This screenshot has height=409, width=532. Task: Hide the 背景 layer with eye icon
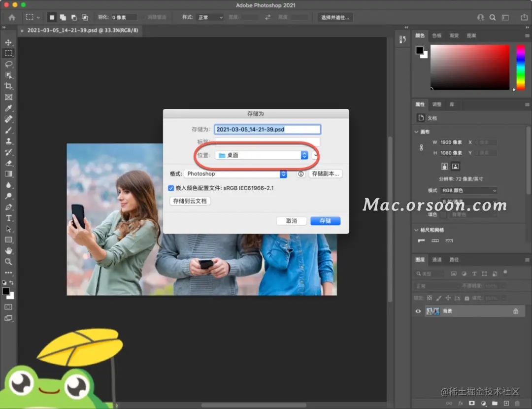point(418,311)
